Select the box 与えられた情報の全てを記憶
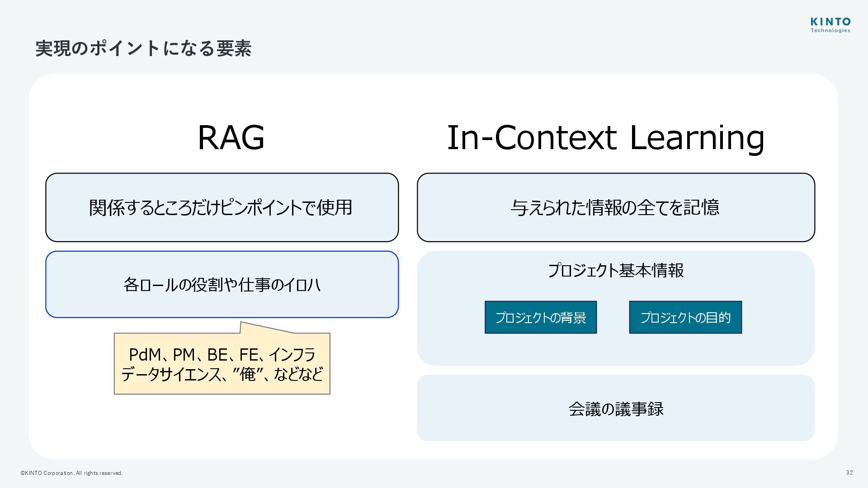The image size is (868, 488). coord(616,207)
